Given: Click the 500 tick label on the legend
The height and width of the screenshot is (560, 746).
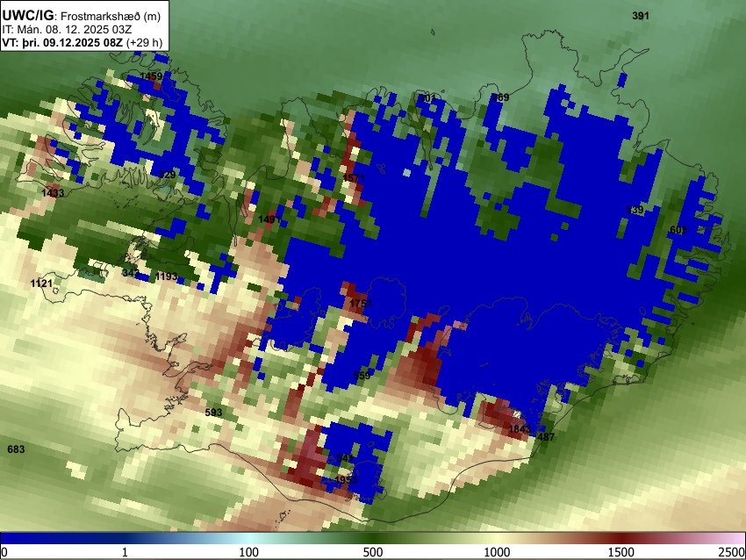Looking at the screenshot, I should click(372, 552).
